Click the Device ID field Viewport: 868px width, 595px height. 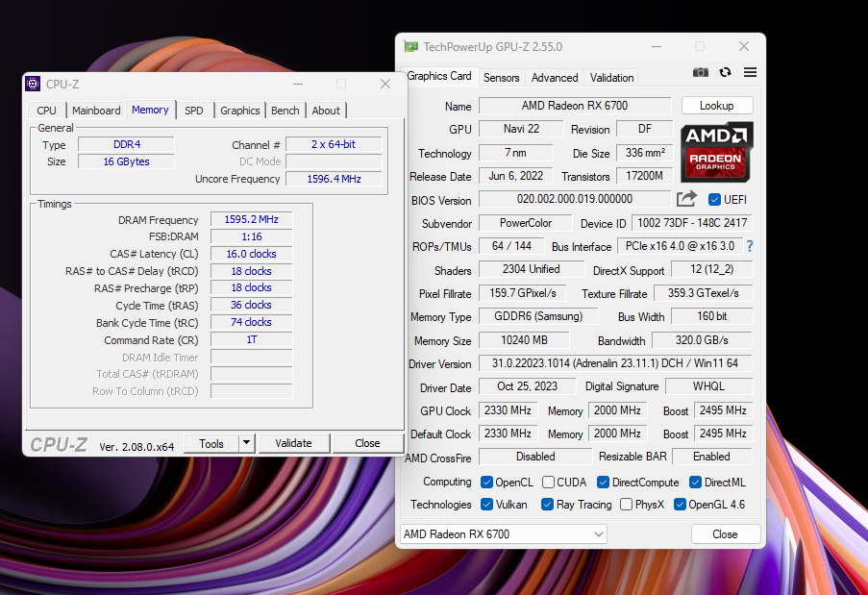point(692,222)
